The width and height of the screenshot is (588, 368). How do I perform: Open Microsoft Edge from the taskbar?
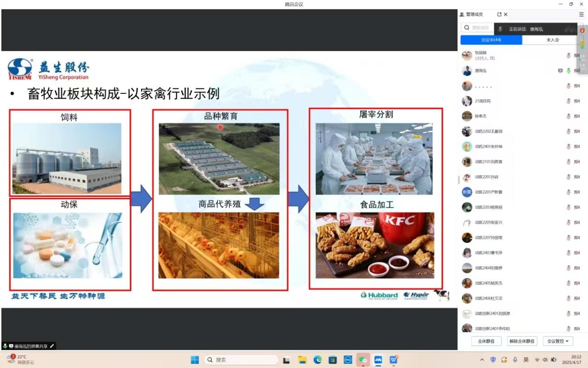(x=317, y=360)
